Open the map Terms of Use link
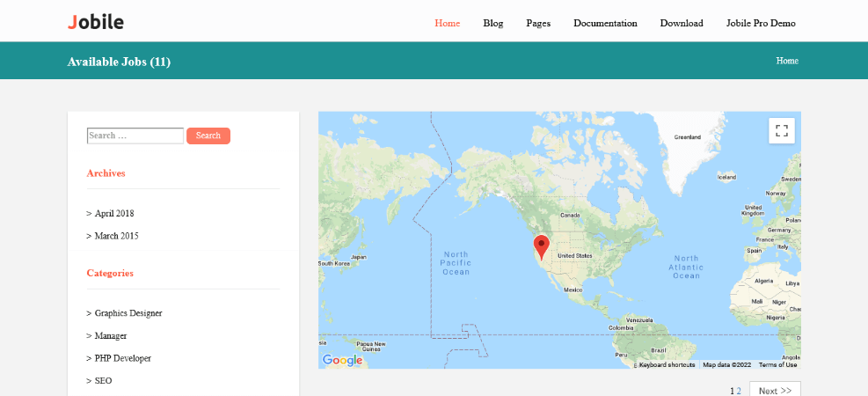 [x=777, y=365]
